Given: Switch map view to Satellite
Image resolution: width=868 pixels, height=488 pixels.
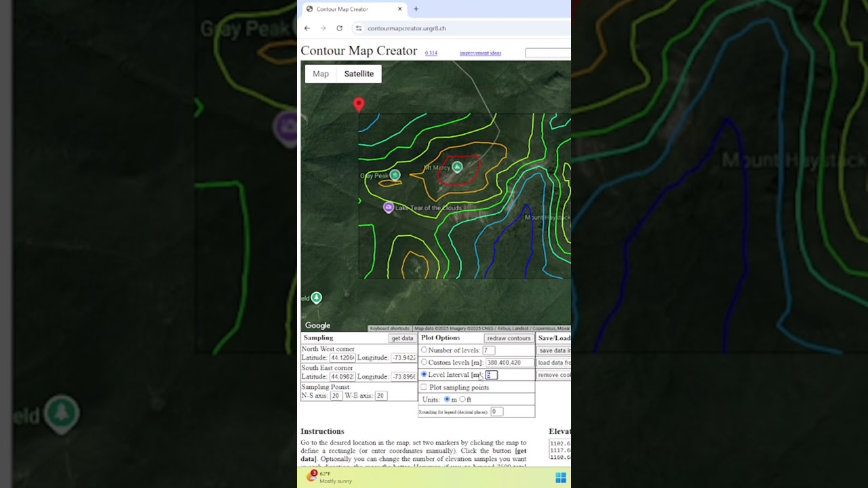Looking at the screenshot, I should click(359, 74).
